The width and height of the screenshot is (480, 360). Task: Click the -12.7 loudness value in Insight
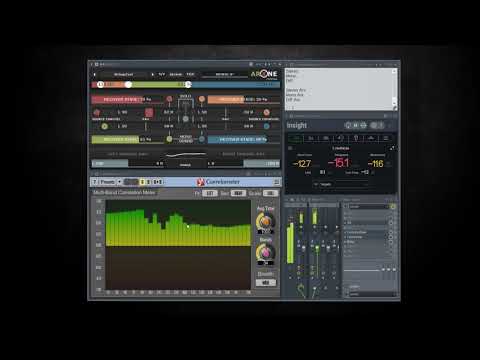click(x=302, y=164)
